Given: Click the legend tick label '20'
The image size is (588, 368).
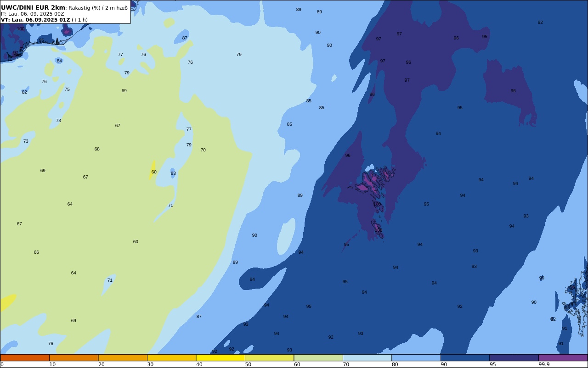Looking at the screenshot, I should tap(101, 364).
